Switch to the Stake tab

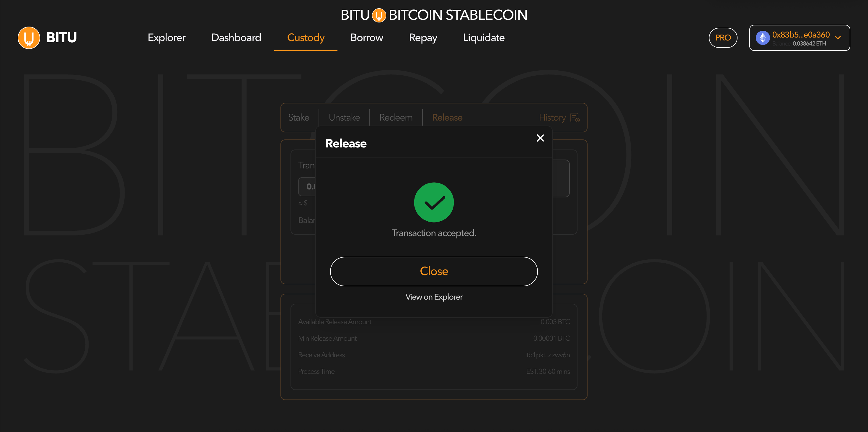pos(298,118)
